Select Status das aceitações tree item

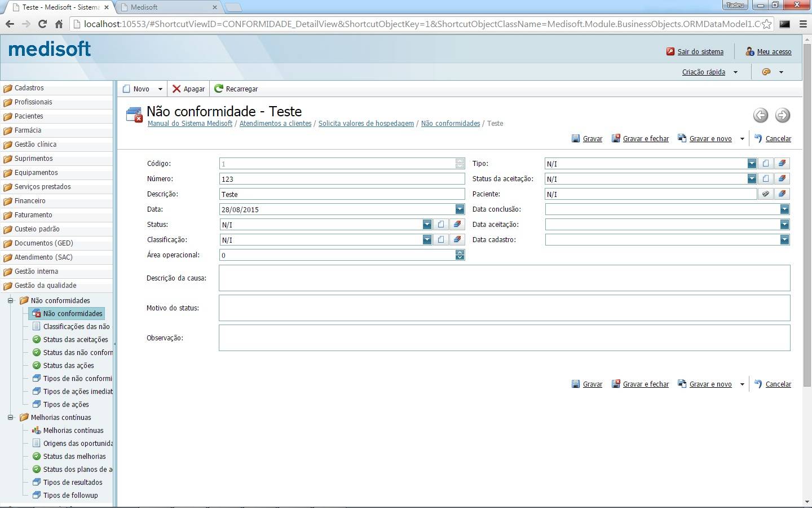click(x=76, y=340)
